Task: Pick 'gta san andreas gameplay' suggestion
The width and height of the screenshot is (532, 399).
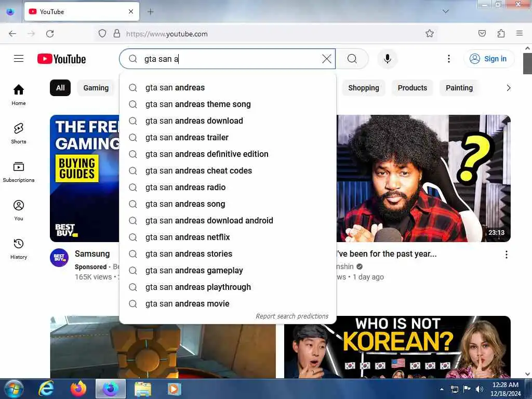Action: click(228, 270)
